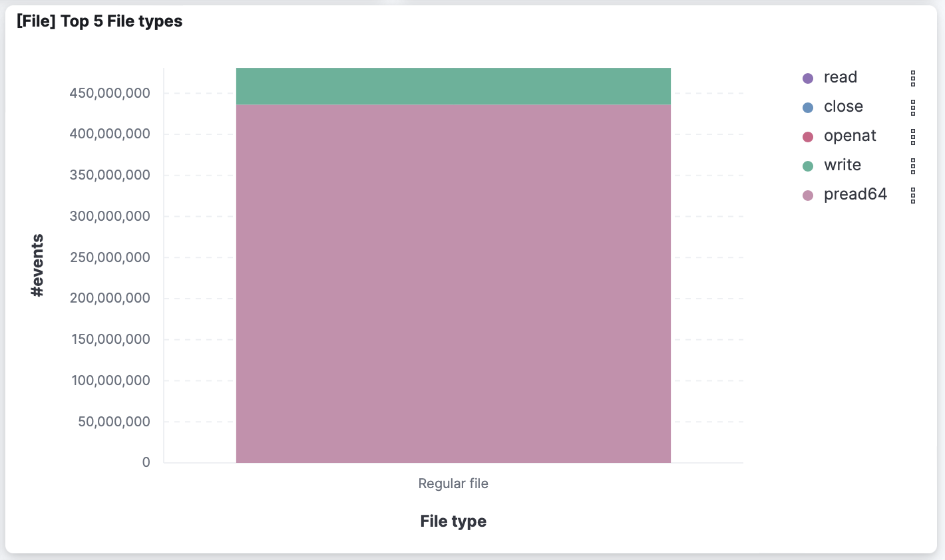Click the green write color dot

pos(808,166)
